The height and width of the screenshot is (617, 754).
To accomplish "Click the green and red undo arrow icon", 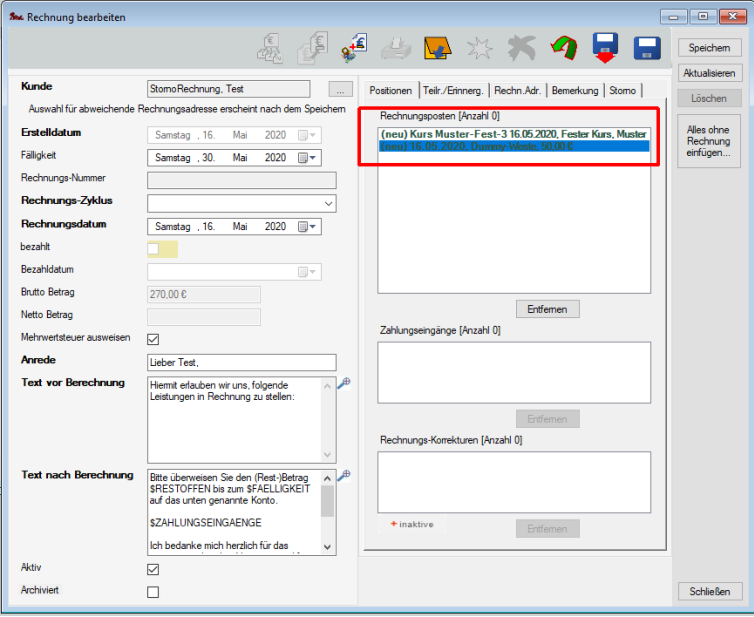I will point(564,48).
